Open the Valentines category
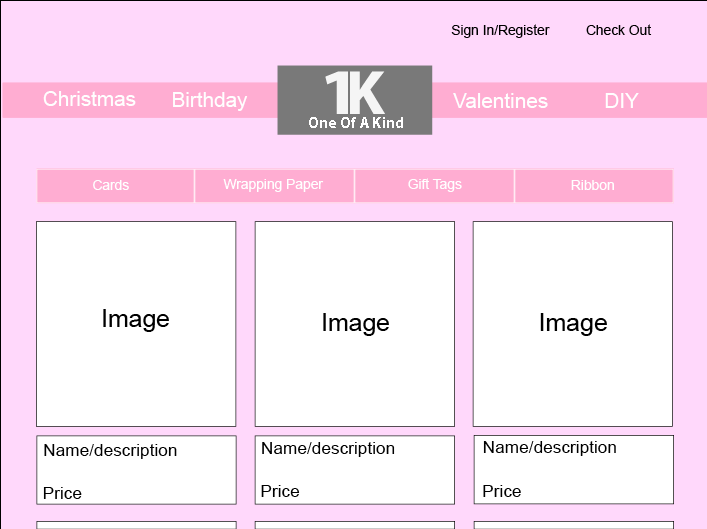This screenshot has height=529, width=707. tap(500, 101)
